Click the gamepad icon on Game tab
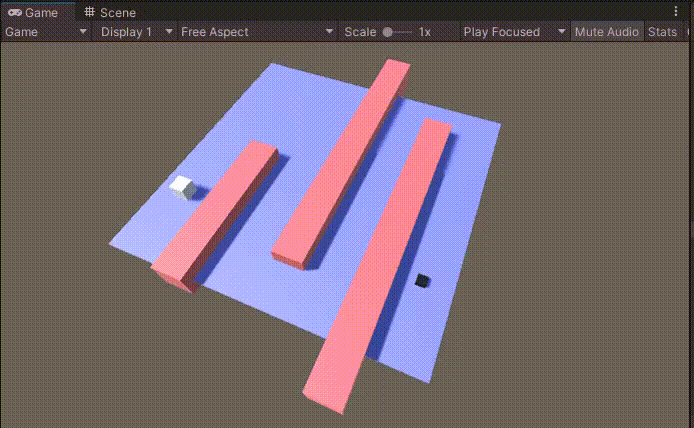 click(15, 12)
